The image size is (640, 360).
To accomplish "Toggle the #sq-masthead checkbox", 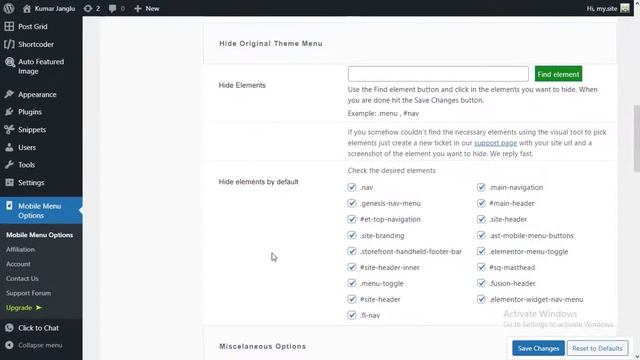I will (x=481, y=267).
